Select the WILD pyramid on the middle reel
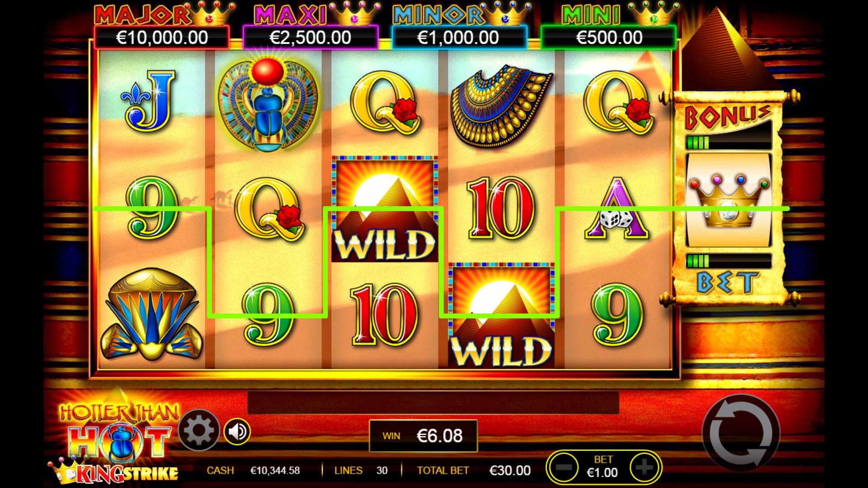Image resolution: width=868 pixels, height=488 pixels. point(385,209)
